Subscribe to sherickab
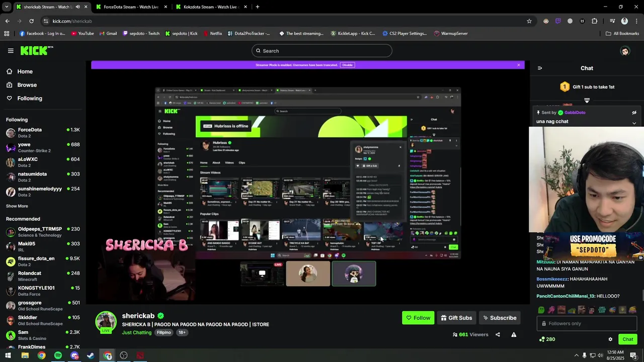This screenshot has height=362, width=644. tap(500, 318)
